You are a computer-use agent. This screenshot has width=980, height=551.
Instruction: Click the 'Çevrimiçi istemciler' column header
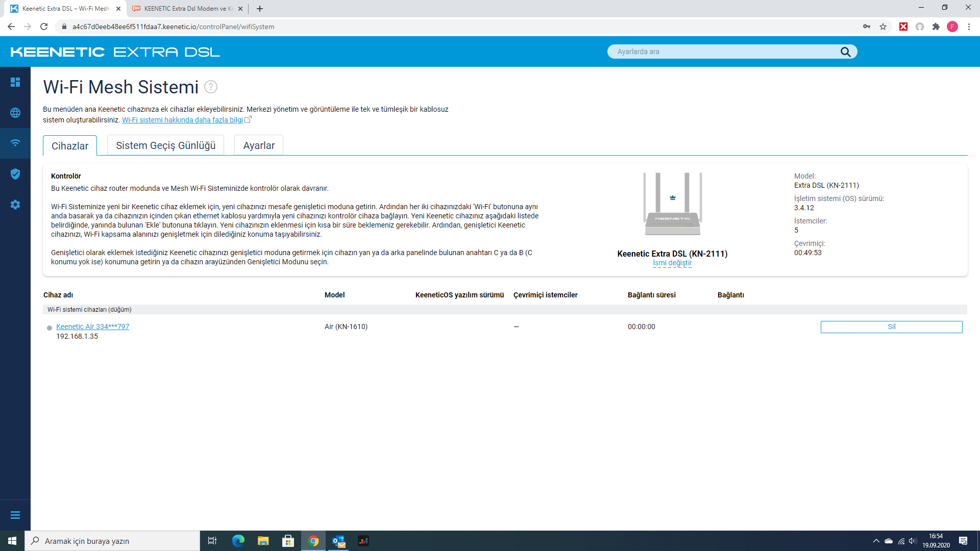point(545,295)
